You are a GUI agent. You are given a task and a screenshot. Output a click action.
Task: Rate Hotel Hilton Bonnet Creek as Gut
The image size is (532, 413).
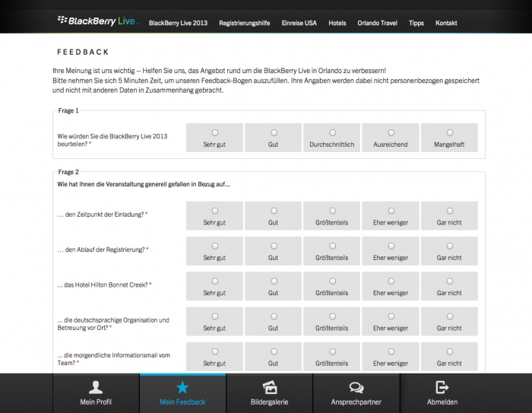(x=274, y=281)
